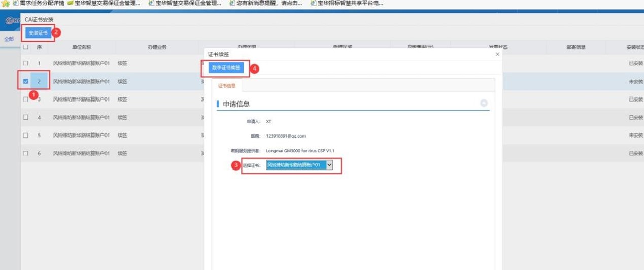Check the checkbox for row 5
This screenshot has width=644, height=270.
(x=26, y=136)
